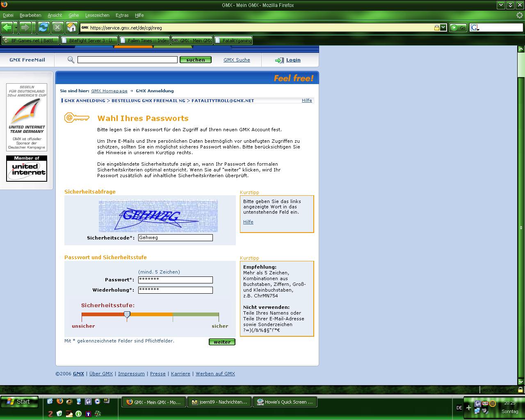Go to the browser Home page
This screenshot has width=525, height=420.
tap(72, 27)
